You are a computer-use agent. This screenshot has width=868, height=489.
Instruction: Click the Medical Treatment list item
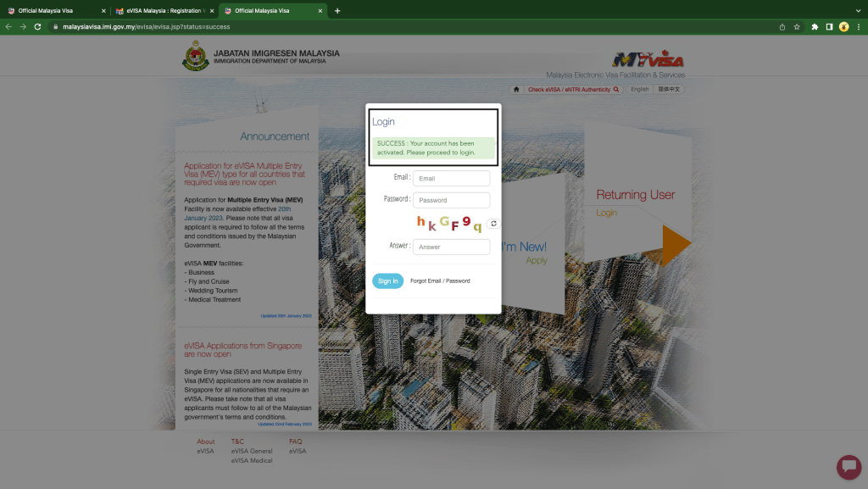(x=213, y=299)
